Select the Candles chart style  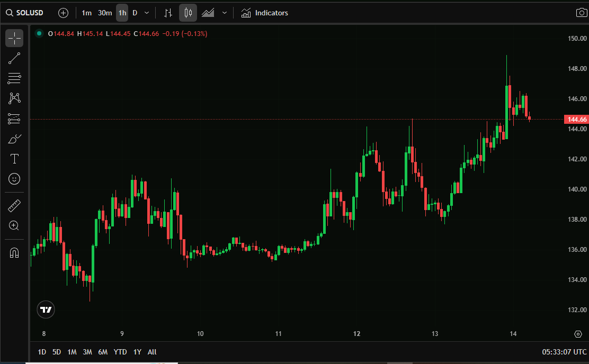coord(188,13)
